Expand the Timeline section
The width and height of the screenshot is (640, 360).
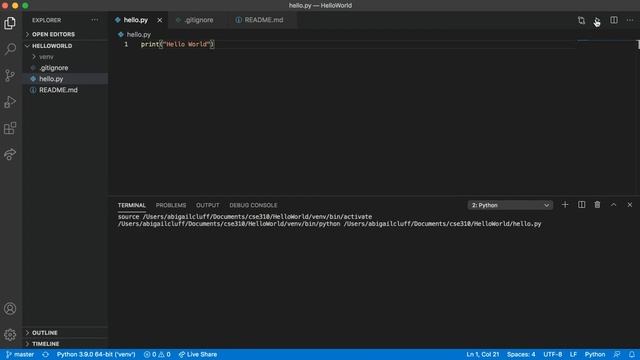coord(65,344)
